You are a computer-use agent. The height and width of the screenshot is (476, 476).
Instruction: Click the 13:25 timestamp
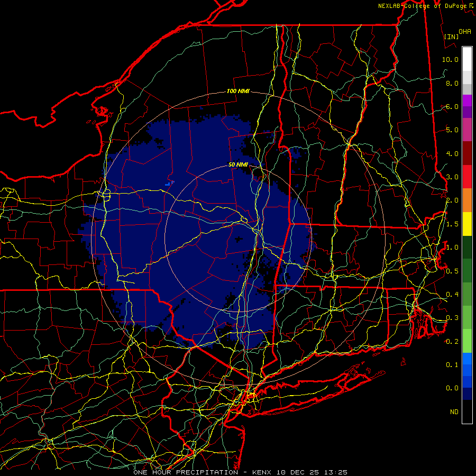(336, 472)
